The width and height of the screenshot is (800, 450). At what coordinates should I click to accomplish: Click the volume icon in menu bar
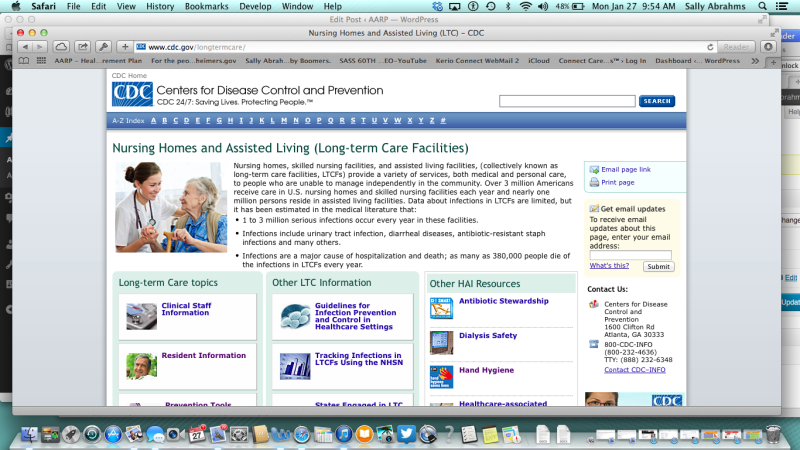tap(543, 7)
